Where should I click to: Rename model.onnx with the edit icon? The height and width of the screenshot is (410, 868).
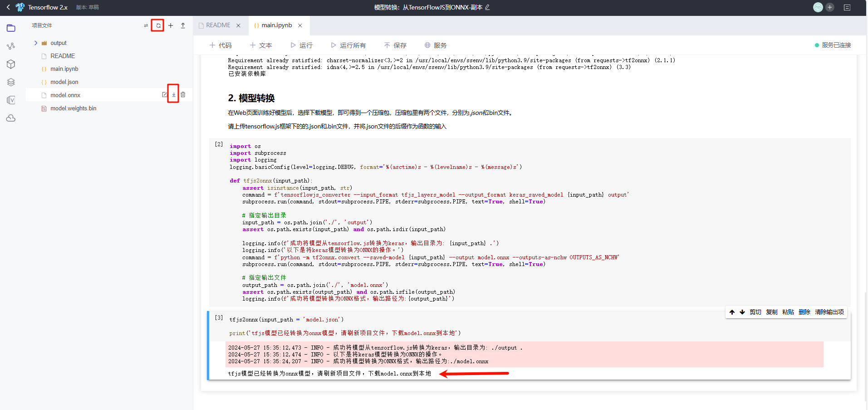coord(165,94)
